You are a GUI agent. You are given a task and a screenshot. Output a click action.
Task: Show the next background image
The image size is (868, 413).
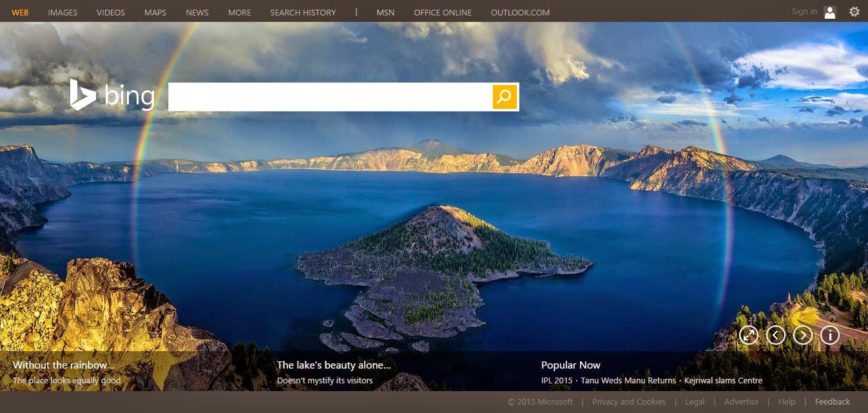pyautogui.click(x=803, y=335)
